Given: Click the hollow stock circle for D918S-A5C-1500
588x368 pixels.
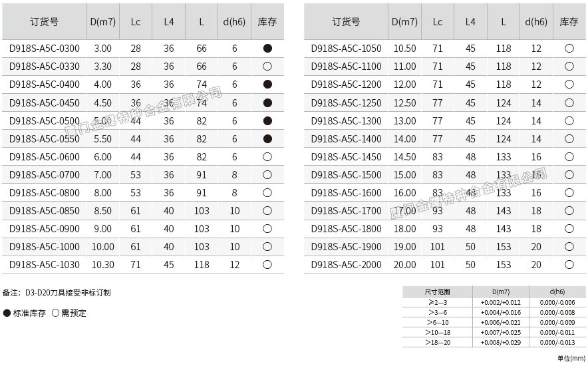Looking at the screenshot, I should click(x=569, y=174).
